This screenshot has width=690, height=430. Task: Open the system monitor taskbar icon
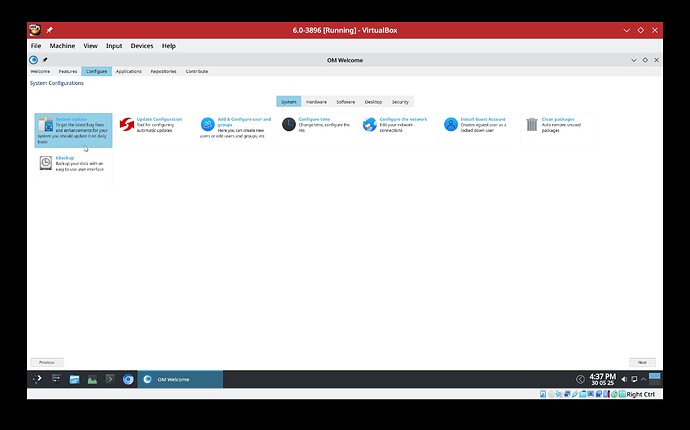click(92, 379)
